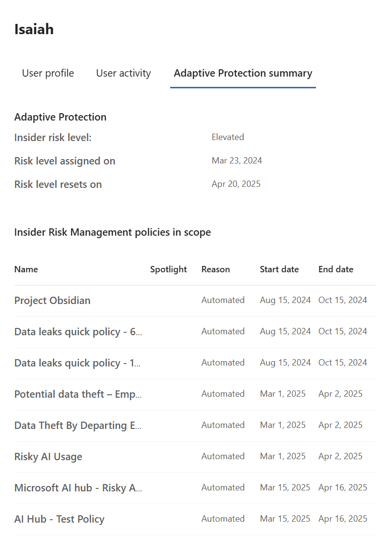The height and width of the screenshot is (548, 392).
Task: Select Data Theft By Departing policy
Action: (x=78, y=426)
